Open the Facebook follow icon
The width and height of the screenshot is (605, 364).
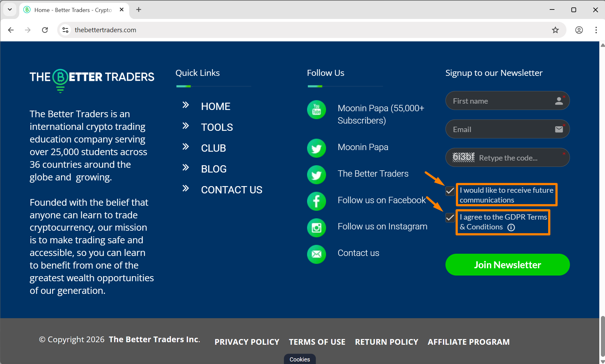coord(316,201)
